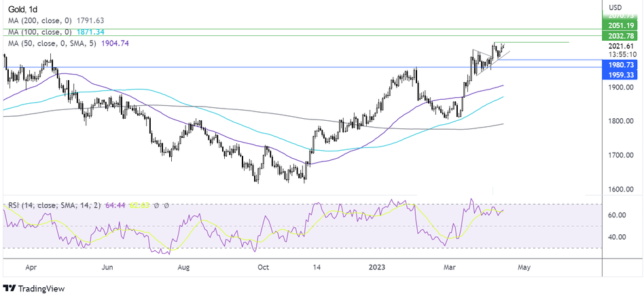The height and width of the screenshot is (296, 644).
Task: Click the current price label 2021.61
Action: 621,46
